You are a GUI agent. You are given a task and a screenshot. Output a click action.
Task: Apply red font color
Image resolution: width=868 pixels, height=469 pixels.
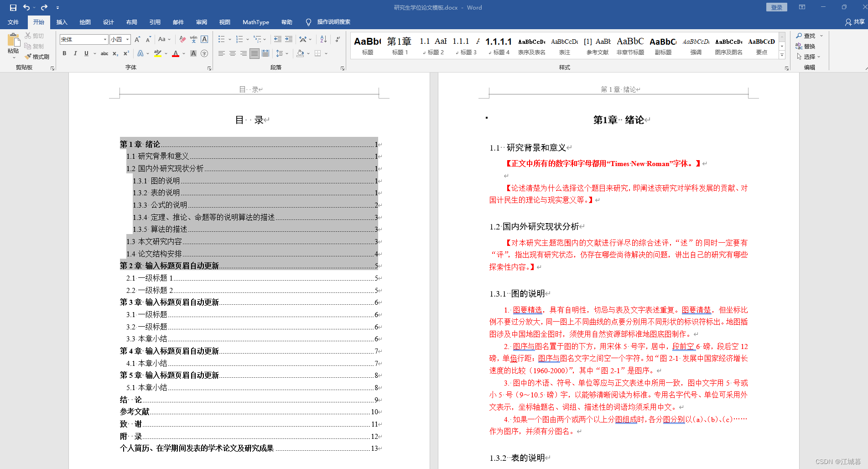point(176,53)
